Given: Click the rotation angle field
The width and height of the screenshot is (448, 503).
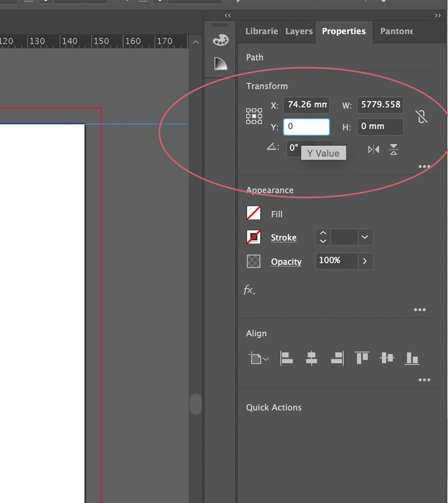Looking at the screenshot, I should [x=302, y=148].
